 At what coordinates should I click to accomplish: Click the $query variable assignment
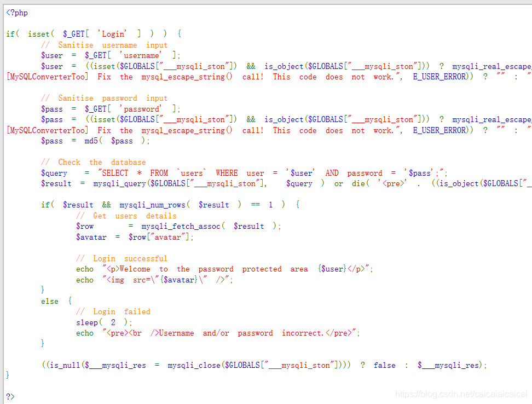click(x=54, y=173)
